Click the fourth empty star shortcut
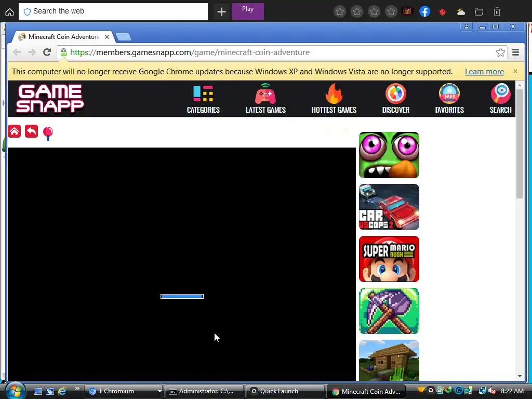This screenshot has width=532, height=399. (x=391, y=12)
